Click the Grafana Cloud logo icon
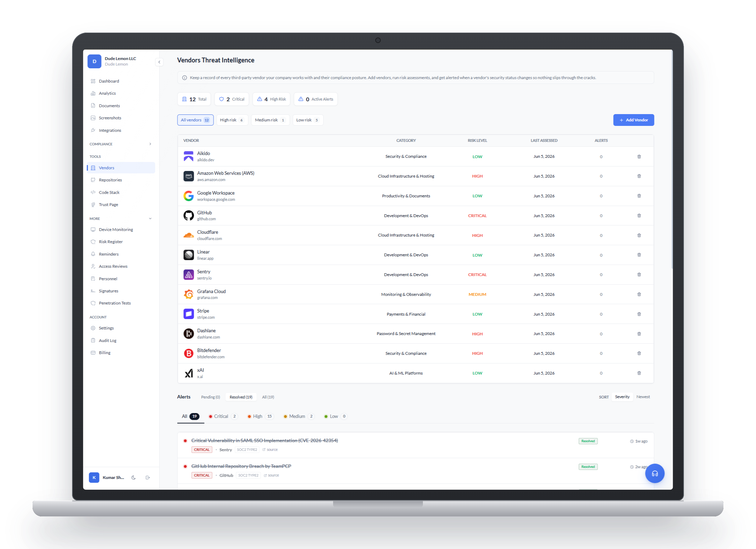The image size is (756, 549). point(188,294)
